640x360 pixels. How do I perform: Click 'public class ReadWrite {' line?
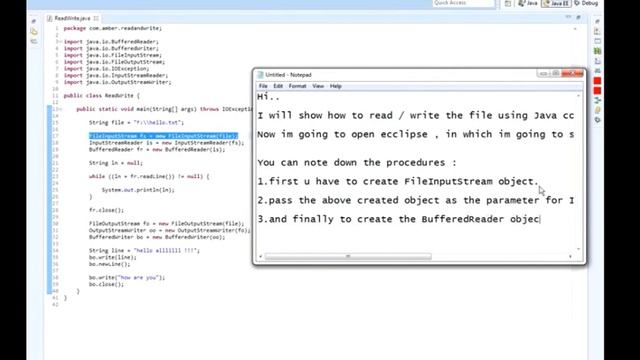[102, 96]
